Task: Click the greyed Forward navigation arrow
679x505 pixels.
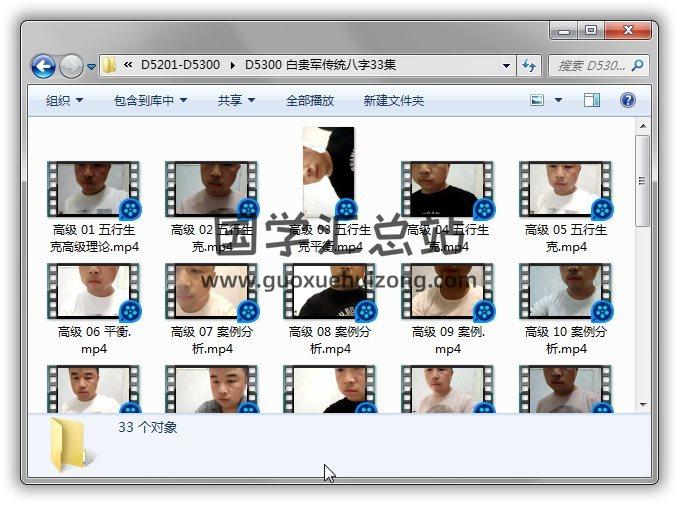Action: tap(71, 66)
